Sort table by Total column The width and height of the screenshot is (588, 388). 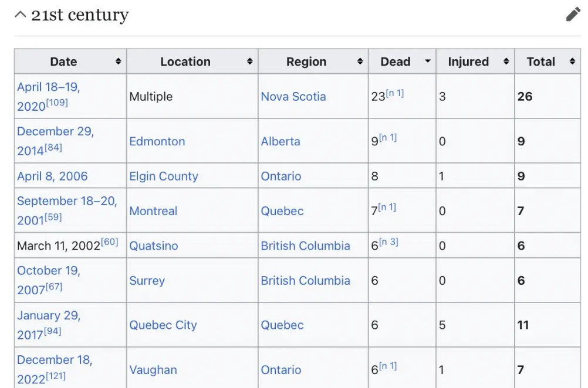coord(572,62)
